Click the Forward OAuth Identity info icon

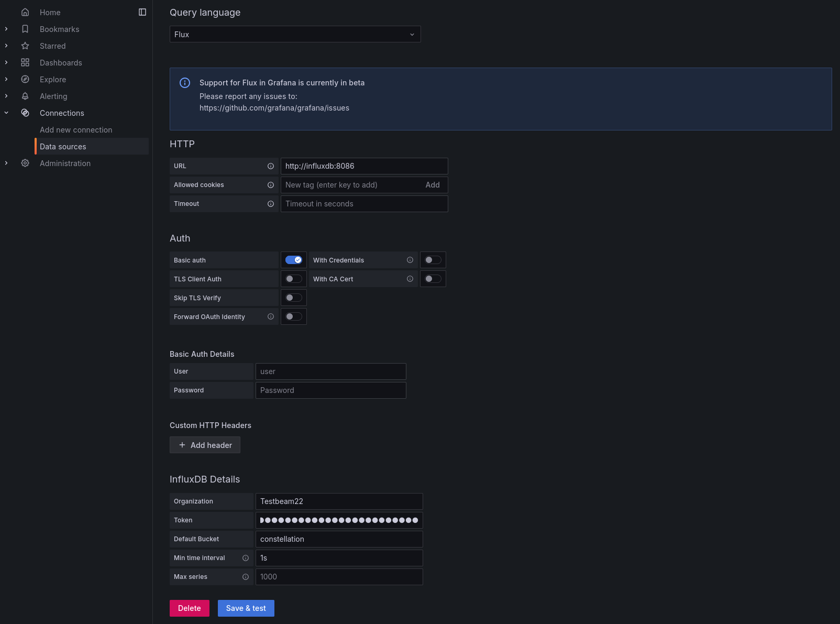pos(271,316)
